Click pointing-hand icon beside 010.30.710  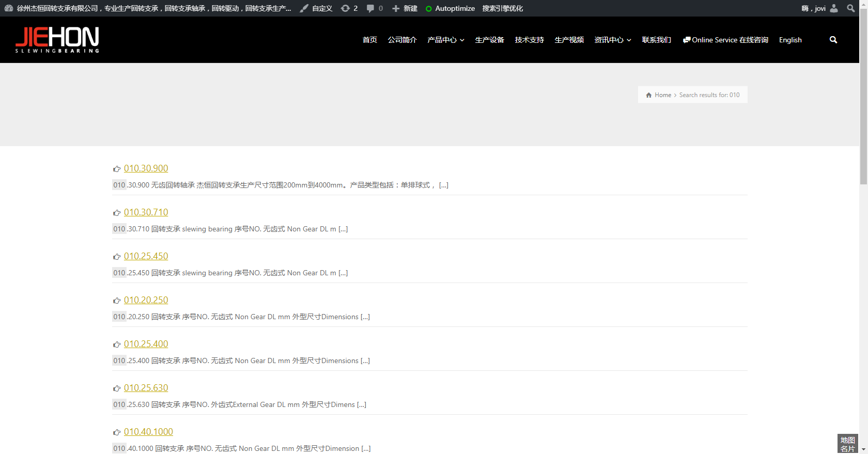[x=117, y=213]
